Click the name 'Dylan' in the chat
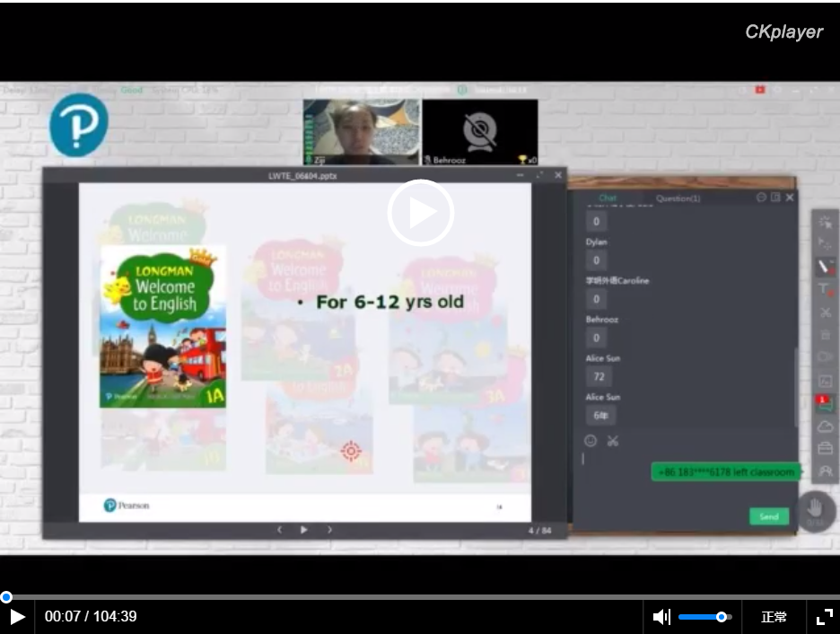The height and width of the screenshot is (634, 840). tap(596, 242)
